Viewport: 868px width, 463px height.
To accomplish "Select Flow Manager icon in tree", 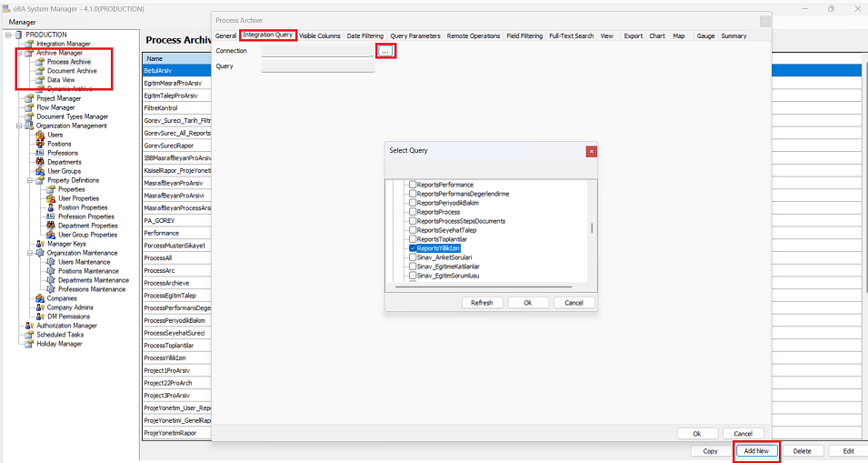I will pos(30,107).
